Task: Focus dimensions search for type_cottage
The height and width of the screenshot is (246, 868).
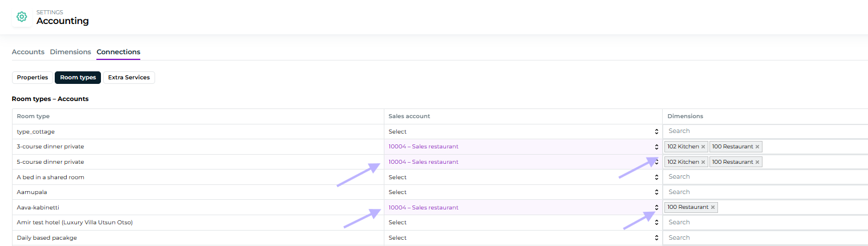Action: click(765, 131)
